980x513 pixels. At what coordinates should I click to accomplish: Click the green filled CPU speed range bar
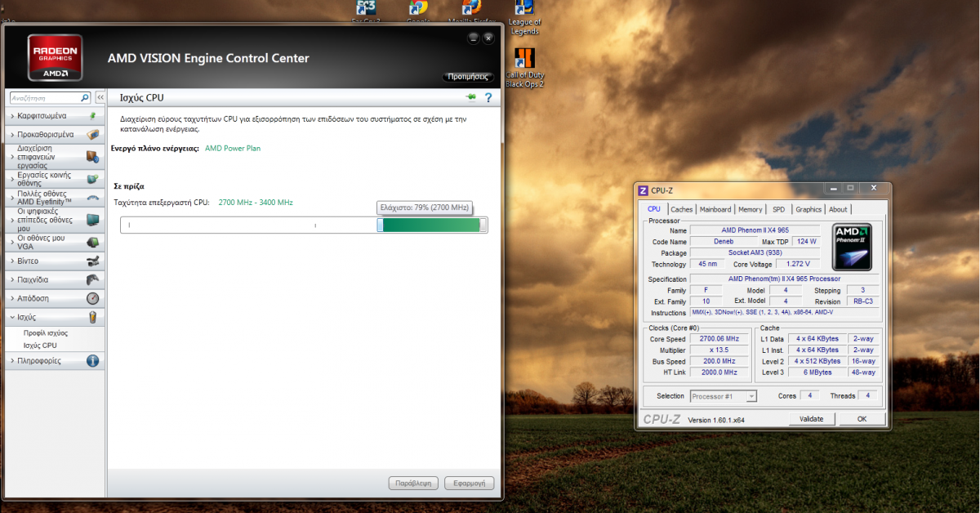[x=431, y=225]
